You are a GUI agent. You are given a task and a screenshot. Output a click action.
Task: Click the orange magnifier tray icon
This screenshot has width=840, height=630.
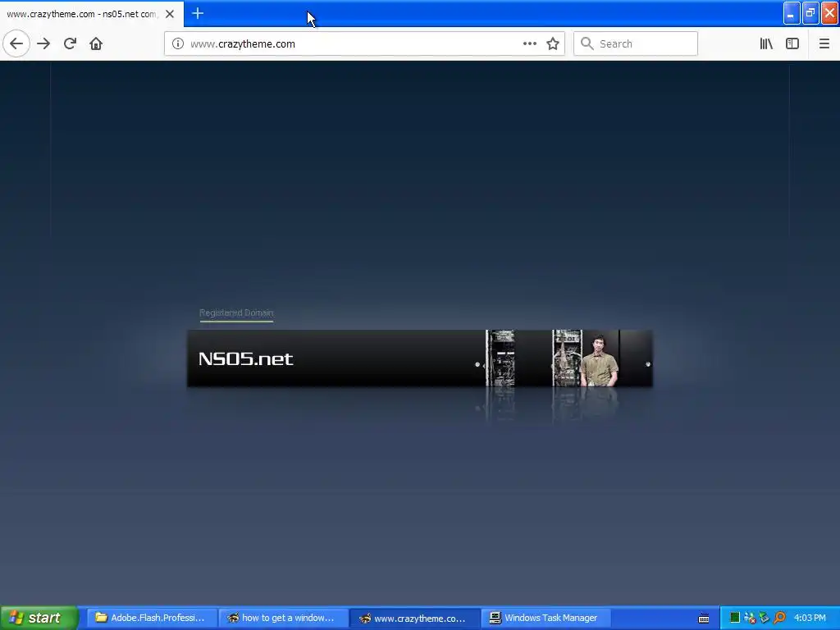point(779,618)
